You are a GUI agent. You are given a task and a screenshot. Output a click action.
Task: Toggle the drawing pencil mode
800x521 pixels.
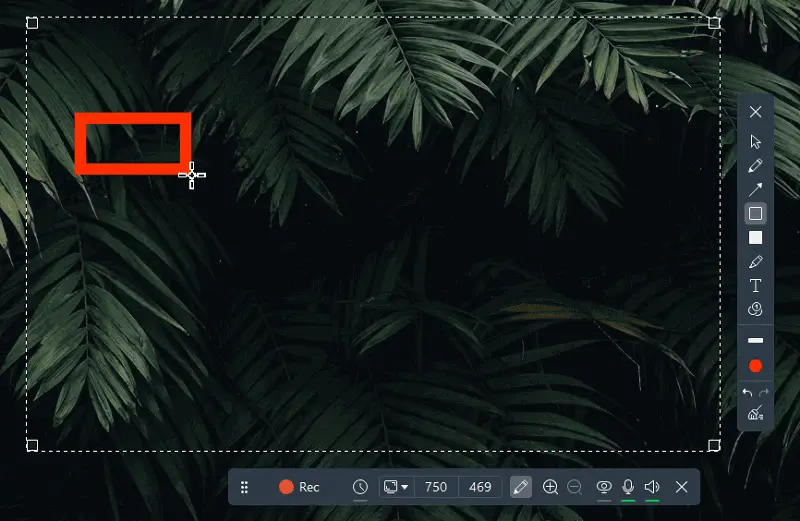click(520, 487)
